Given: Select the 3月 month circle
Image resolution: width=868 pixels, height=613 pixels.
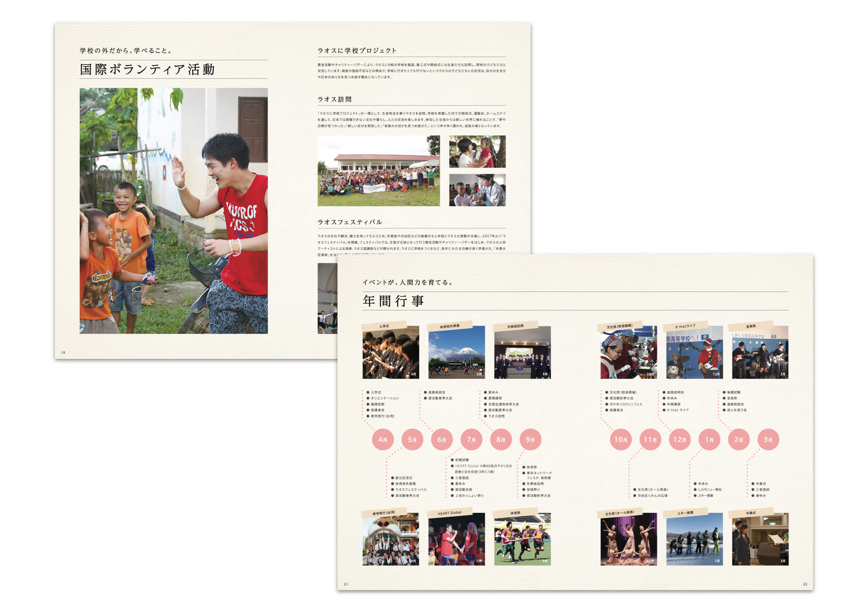Looking at the screenshot, I should (x=768, y=439).
